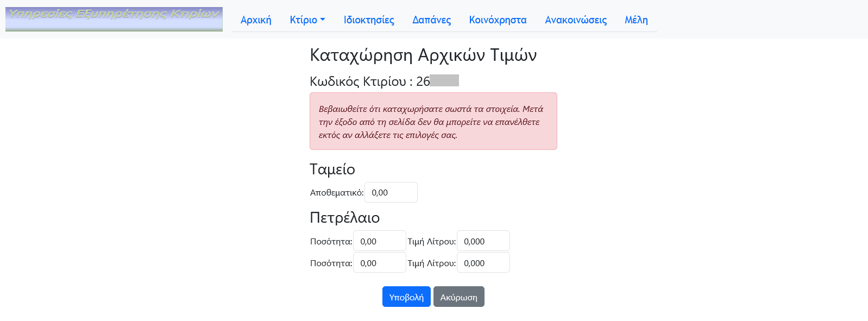The height and width of the screenshot is (321, 868).
Task: Expand the caret next to Κτίριο
Action: point(323,20)
